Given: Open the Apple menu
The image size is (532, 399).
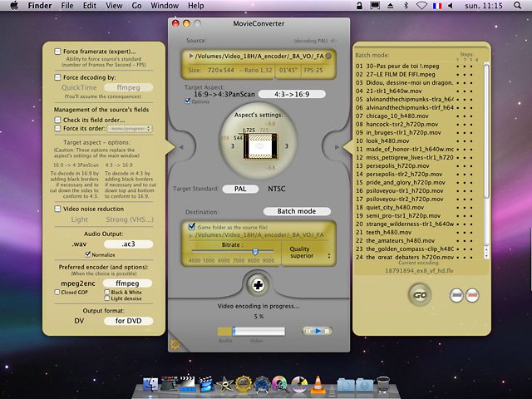Looking at the screenshot, I should 14,6.
